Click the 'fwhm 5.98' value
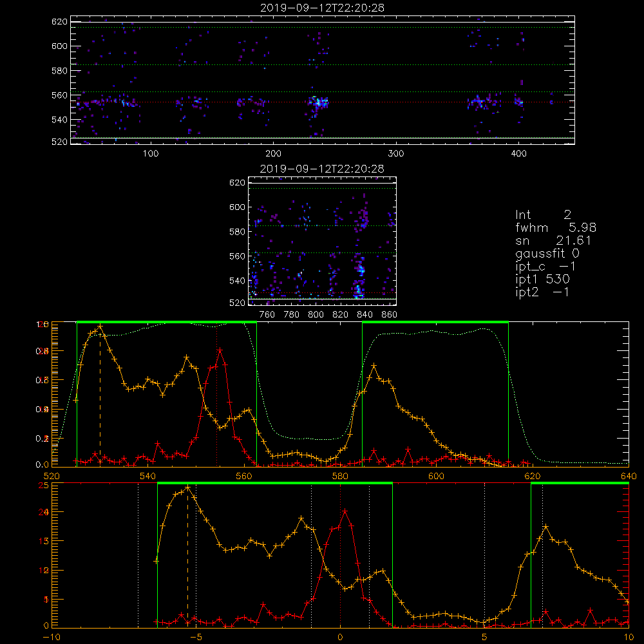This screenshot has width=644, height=644. pyautogui.click(x=556, y=227)
